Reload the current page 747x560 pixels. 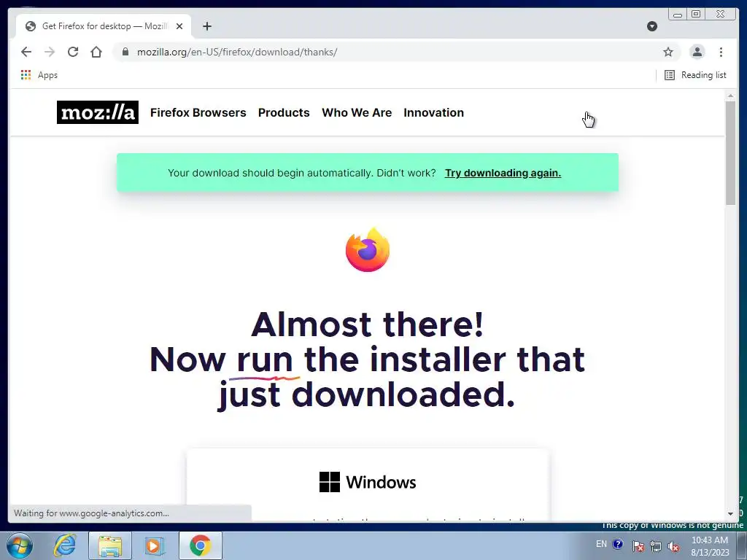click(x=73, y=52)
